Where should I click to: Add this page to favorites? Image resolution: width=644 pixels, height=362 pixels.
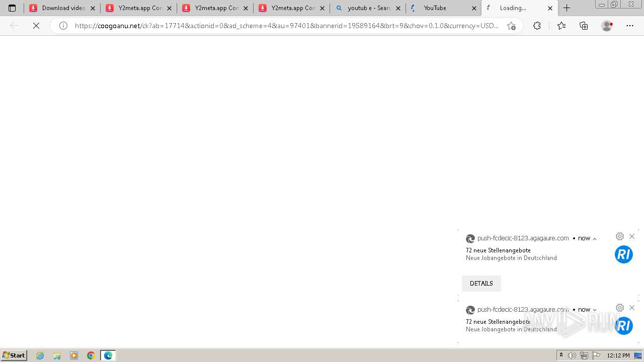511,26
